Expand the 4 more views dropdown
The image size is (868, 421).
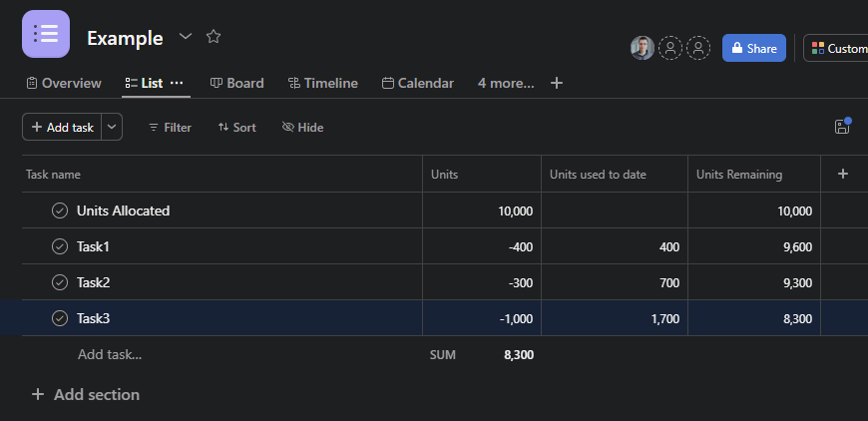tap(505, 83)
